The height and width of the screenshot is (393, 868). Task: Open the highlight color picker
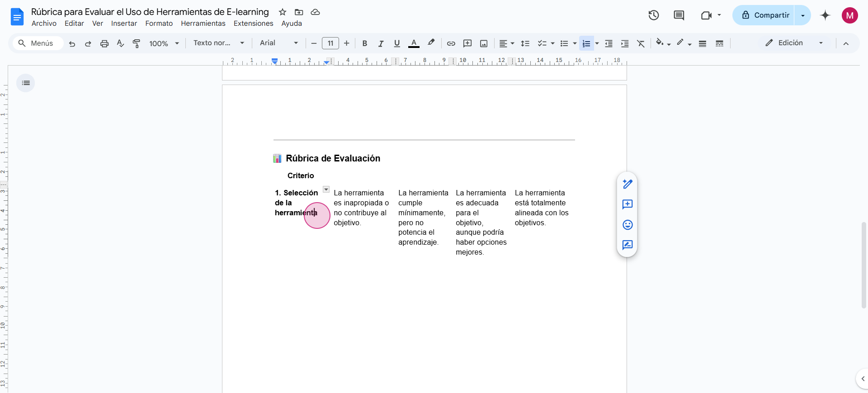point(431,43)
